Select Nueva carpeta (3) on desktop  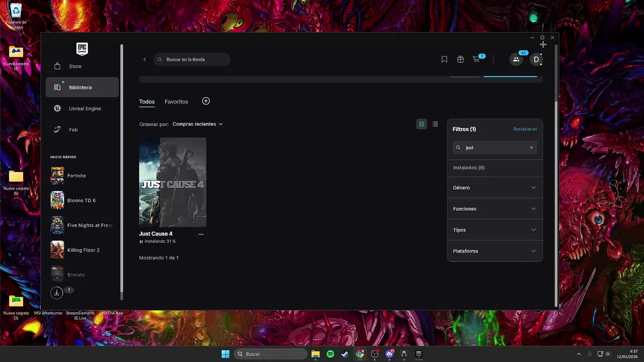click(16, 307)
